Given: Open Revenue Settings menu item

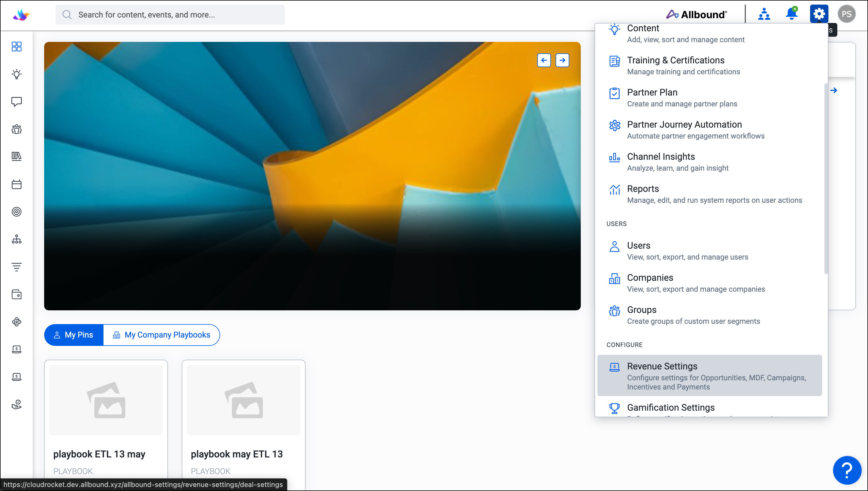Looking at the screenshot, I should click(x=710, y=375).
